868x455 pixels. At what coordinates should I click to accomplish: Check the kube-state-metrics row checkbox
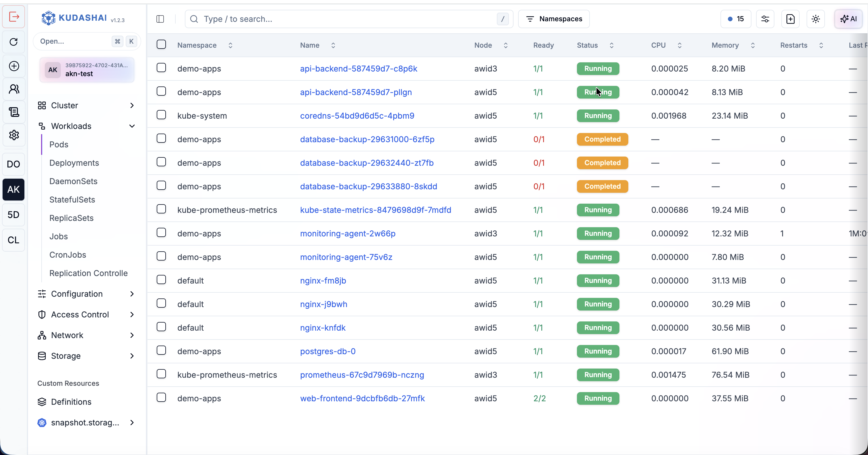click(x=161, y=209)
